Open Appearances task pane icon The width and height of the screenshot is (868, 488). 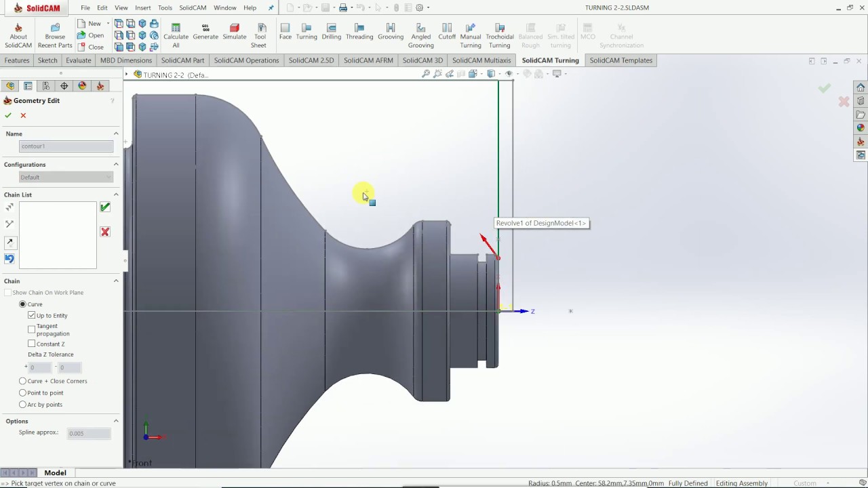[x=861, y=127]
